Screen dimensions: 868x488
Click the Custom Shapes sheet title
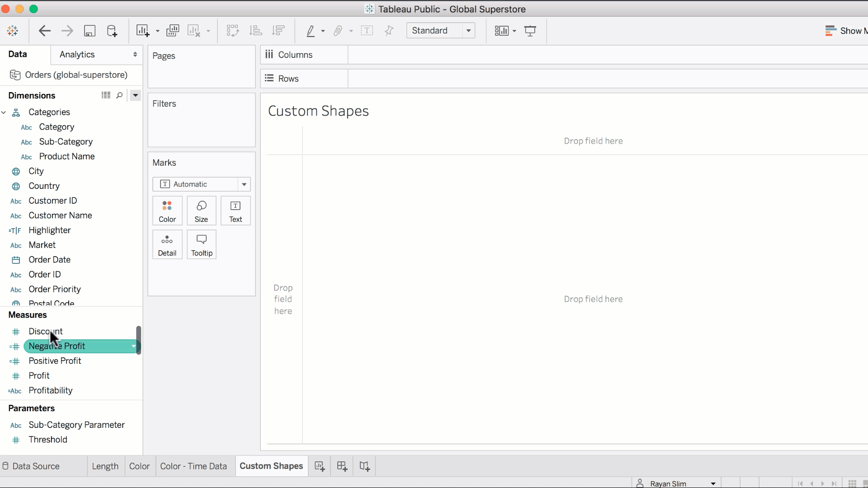[x=318, y=111]
